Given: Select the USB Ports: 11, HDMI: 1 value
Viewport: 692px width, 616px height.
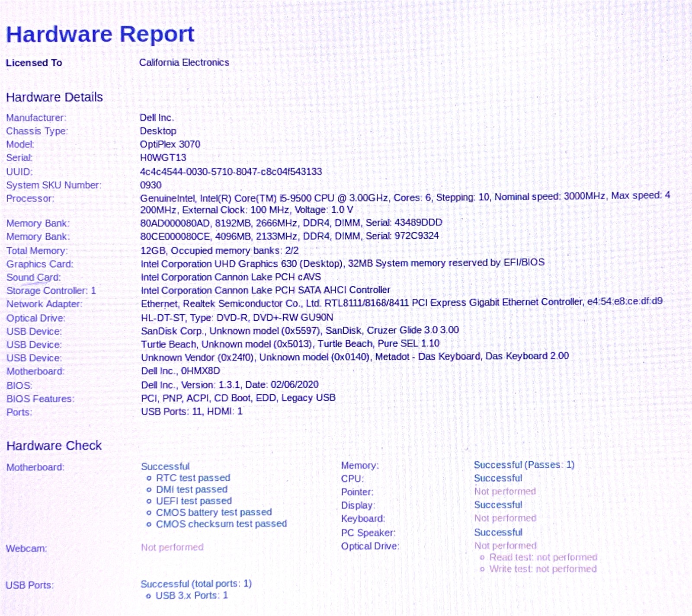Looking at the screenshot, I should coord(192,412).
